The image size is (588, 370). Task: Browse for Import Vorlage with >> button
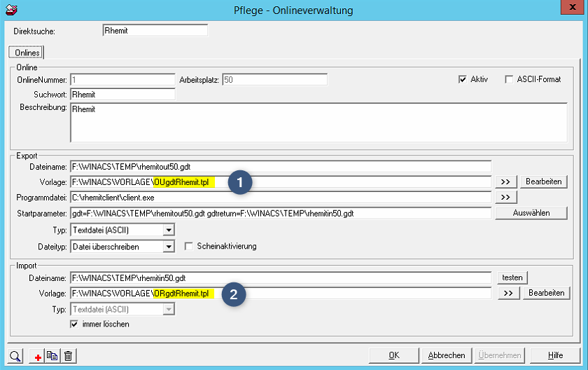[506, 293]
